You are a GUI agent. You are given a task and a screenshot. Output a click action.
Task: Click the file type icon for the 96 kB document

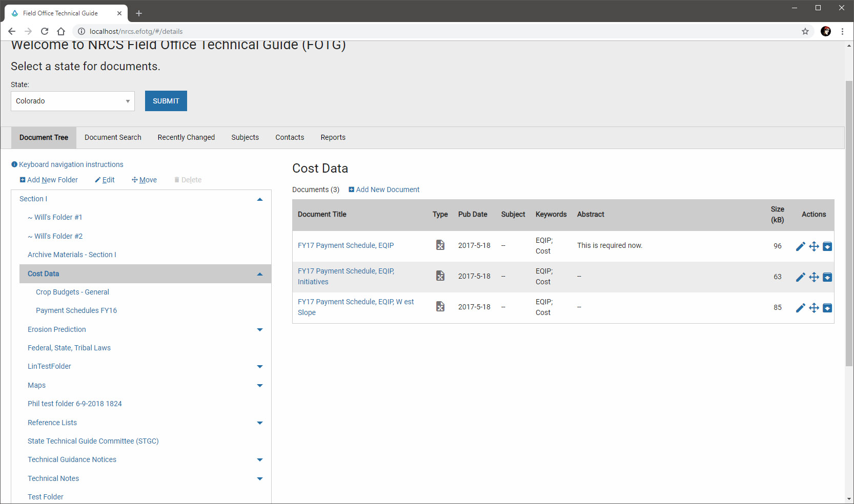(440, 245)
